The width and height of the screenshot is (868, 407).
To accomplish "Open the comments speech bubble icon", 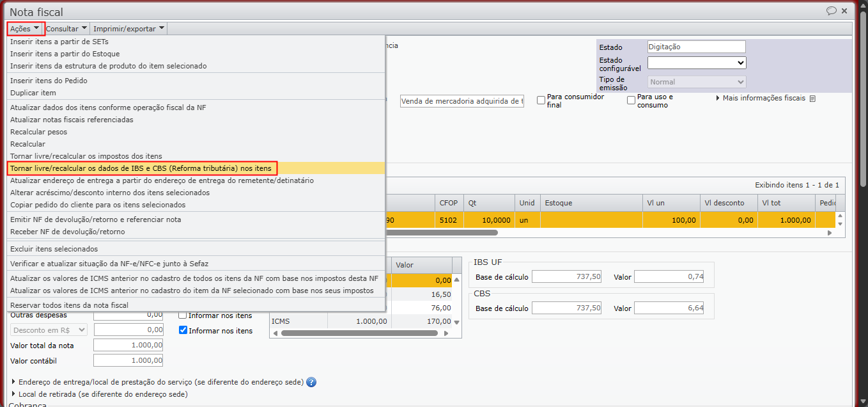I will pyautogui.click(x=832, y=11).
